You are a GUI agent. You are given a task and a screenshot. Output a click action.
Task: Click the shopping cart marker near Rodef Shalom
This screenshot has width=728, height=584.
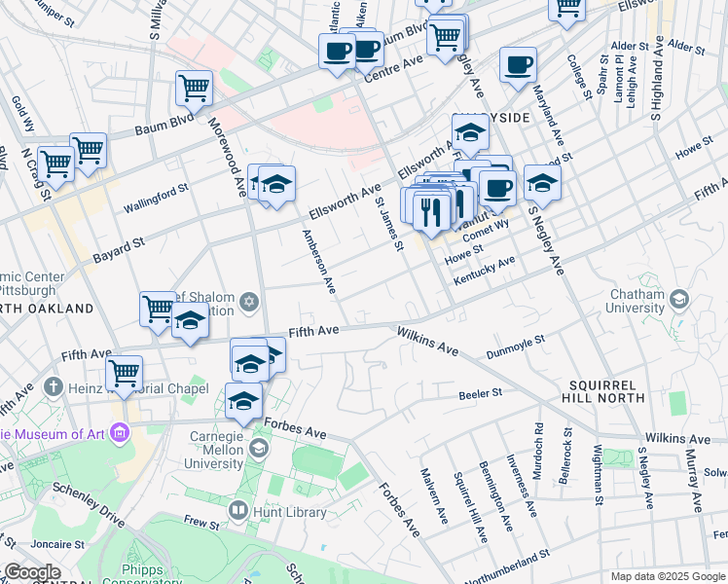click(x=158, y=311)
